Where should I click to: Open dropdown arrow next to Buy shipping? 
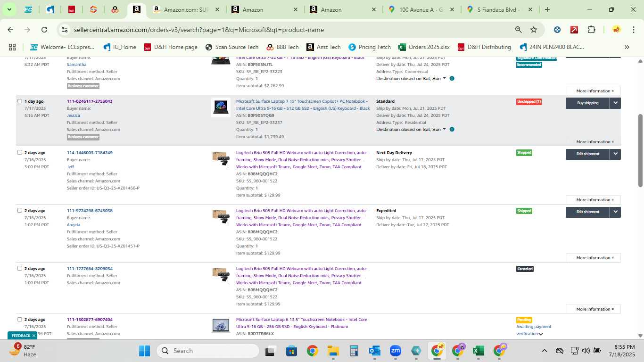pos(615,103)
